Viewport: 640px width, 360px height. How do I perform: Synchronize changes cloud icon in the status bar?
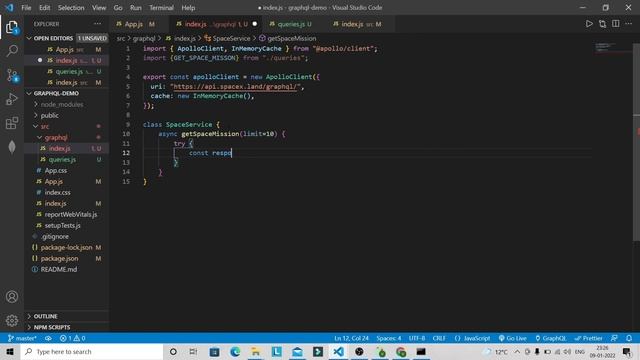coord(48,338)
